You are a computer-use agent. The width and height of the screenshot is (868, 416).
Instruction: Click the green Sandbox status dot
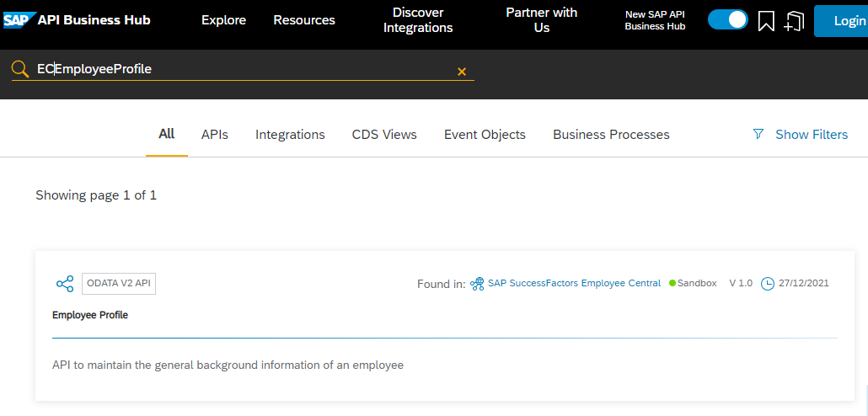(672, 283)
